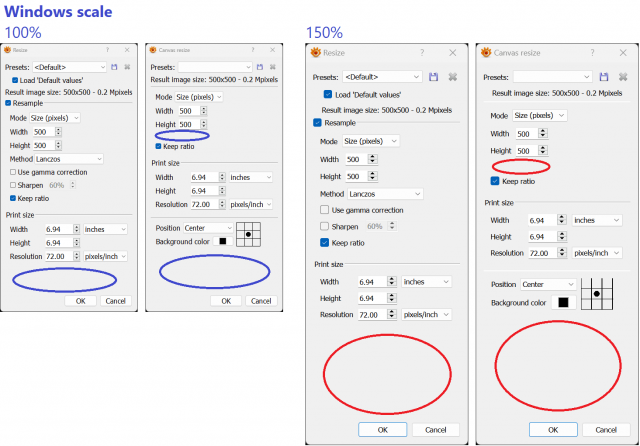Open pixels/inch dropdown in 150% Canvas resize dialog
The height and width of the screenshot is (446, 640).
point(597,253)
